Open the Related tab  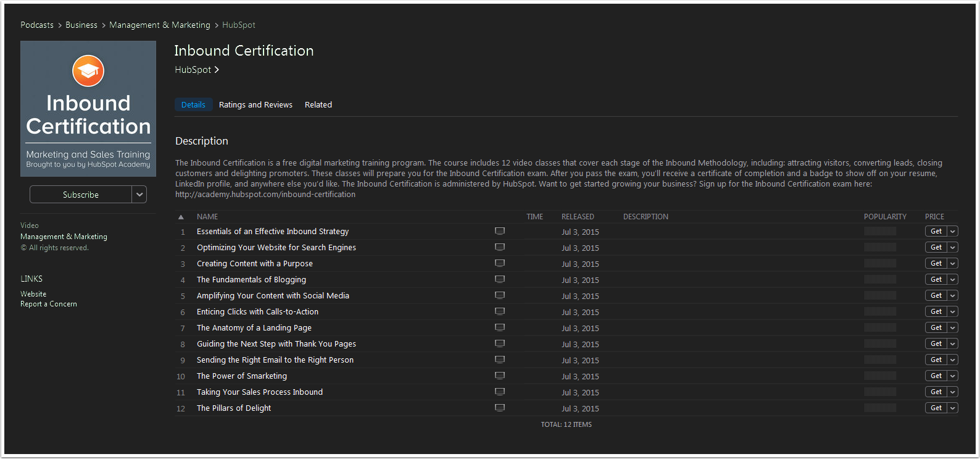pyautogui.click(x=318, y=105)
